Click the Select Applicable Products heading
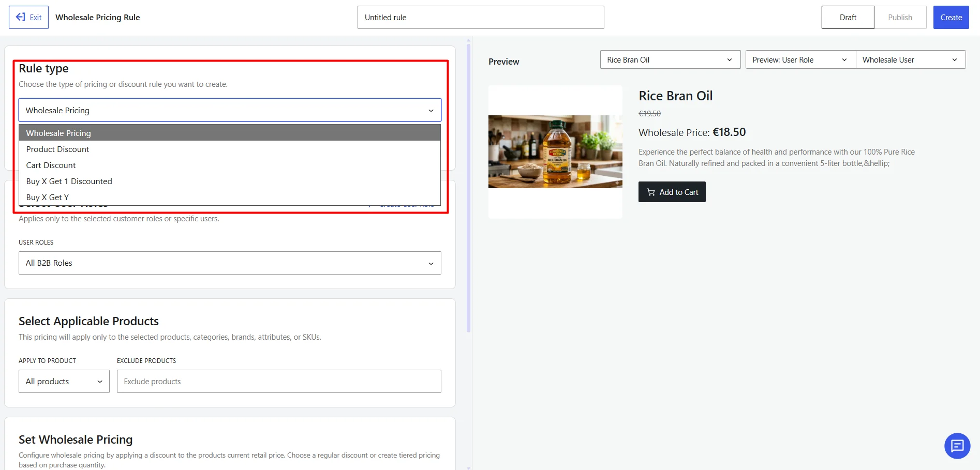The width and height of the screenshot is (980, 470). (88, 321)
